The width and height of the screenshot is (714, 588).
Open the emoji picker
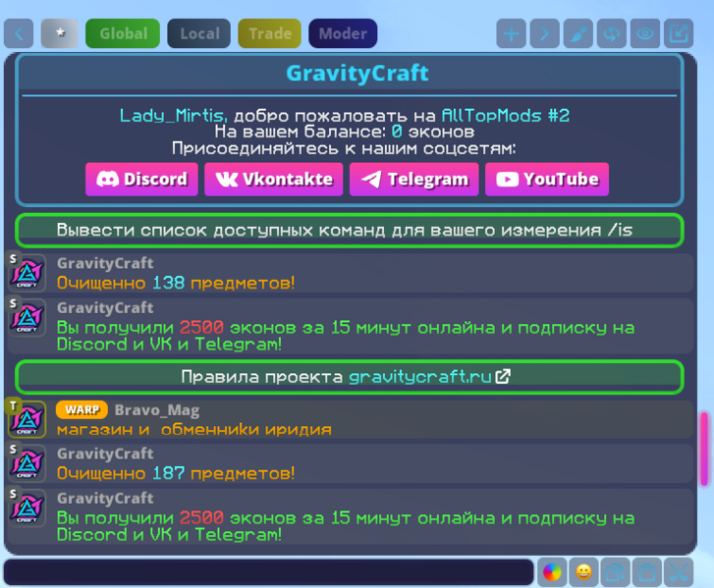583,572
